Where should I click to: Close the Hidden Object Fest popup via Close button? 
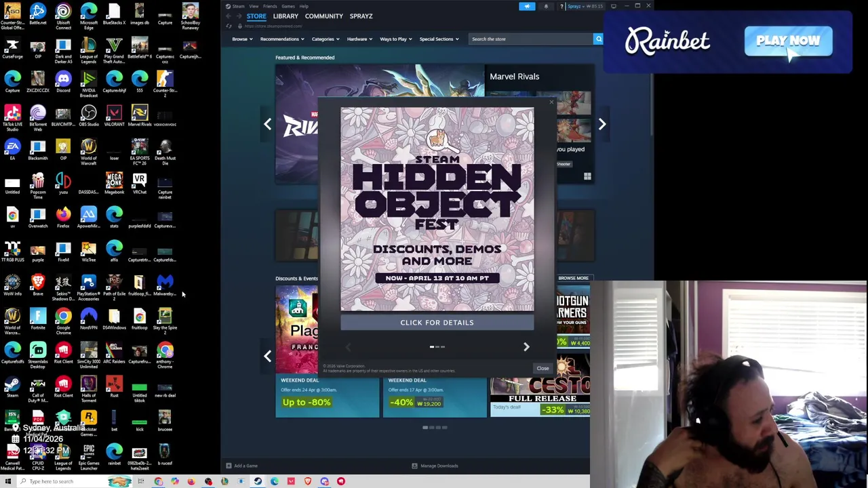click(x=542, y=369)
